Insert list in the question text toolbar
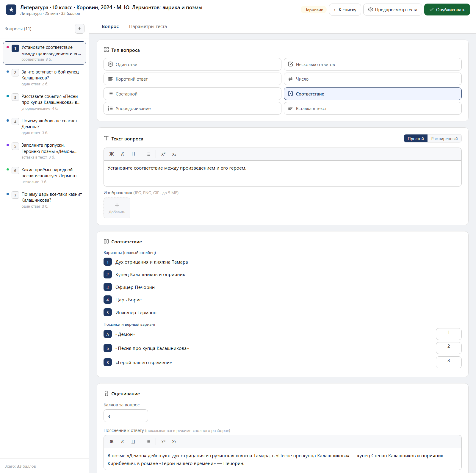This screenshot has width=476, height=473. [148, 154]
